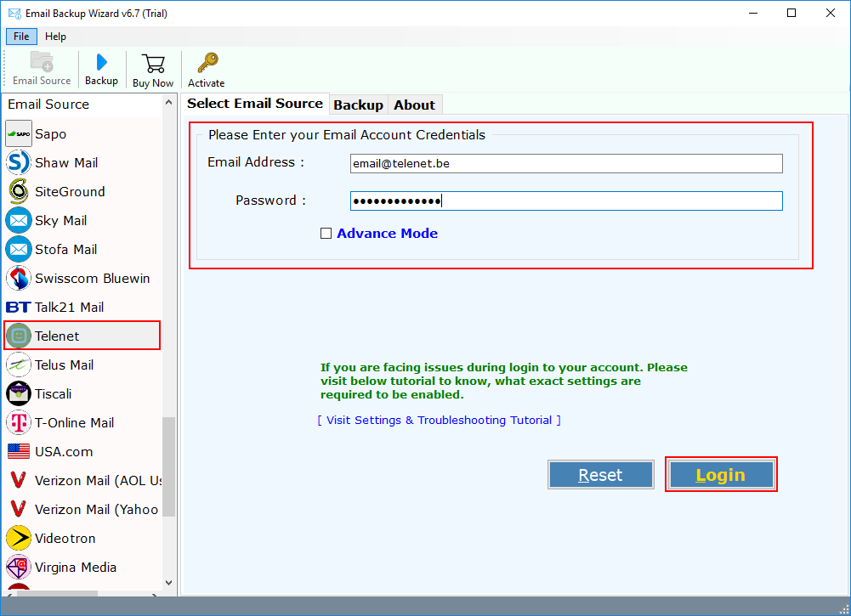
Task: Click the Backup toolbar play icon
Action: pyautogui.click(x=101, y=62)
